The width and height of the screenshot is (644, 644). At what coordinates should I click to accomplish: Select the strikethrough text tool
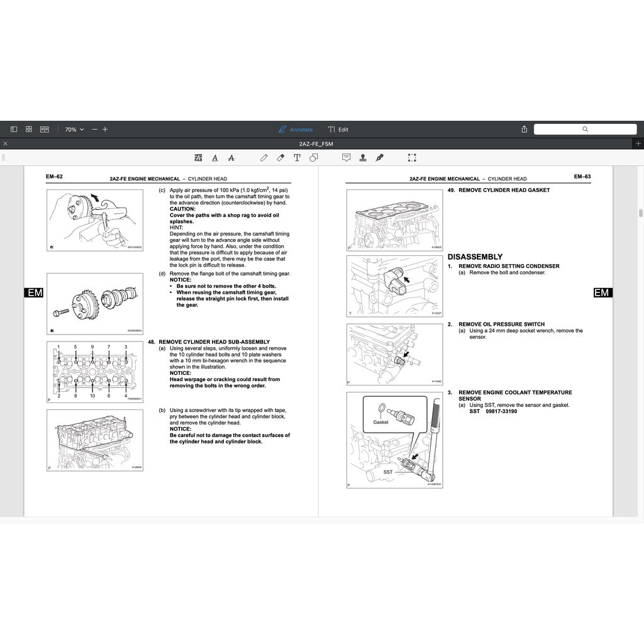[x=231, y=158]
